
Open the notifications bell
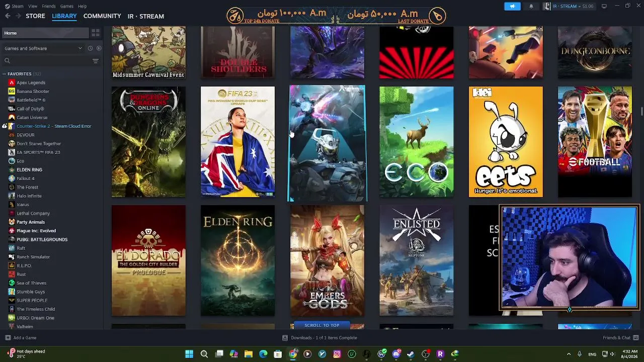pyautogui.click(x=531, y=6)
